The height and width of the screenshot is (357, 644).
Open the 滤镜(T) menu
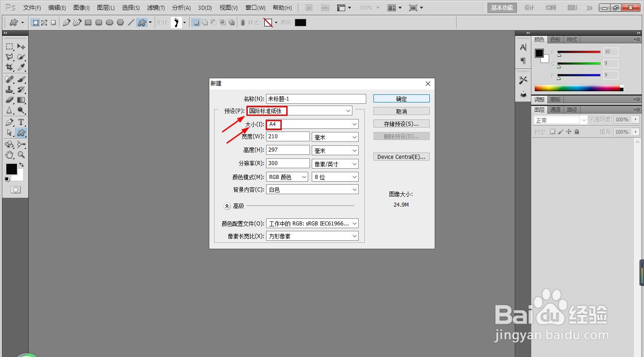[x=156, y=8]
